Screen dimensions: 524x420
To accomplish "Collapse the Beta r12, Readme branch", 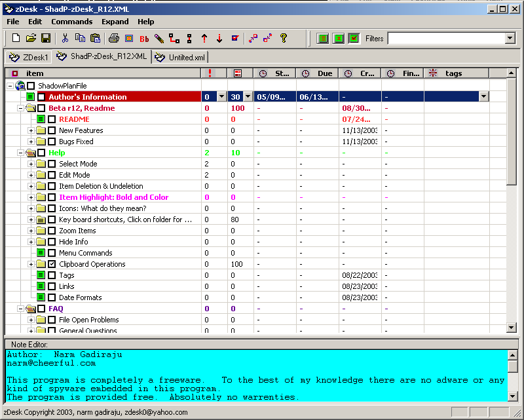I will point(21,108).
